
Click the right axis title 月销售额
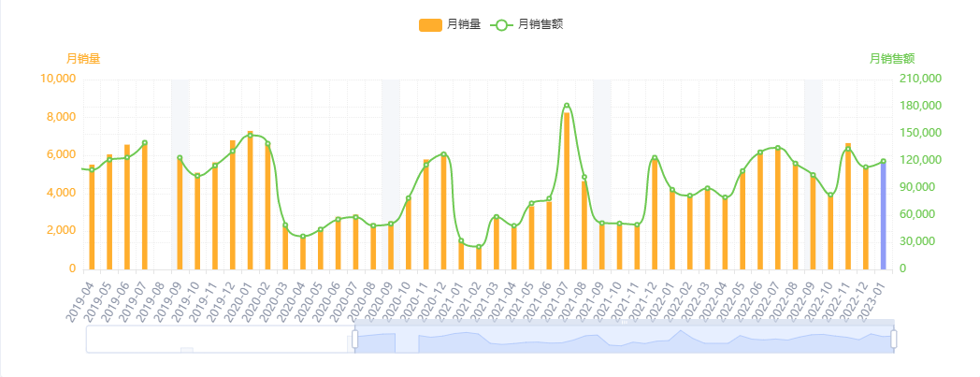click(892, 59)
